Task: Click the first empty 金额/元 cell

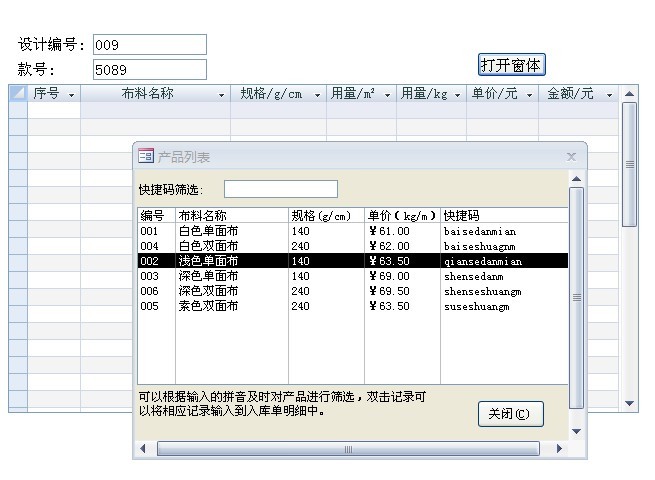Action: click(579, 110)
